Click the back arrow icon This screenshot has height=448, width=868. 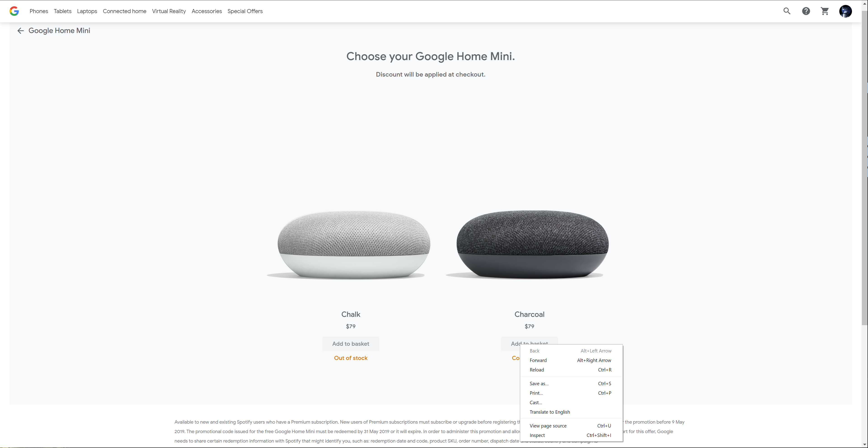[x=20, y=30]
